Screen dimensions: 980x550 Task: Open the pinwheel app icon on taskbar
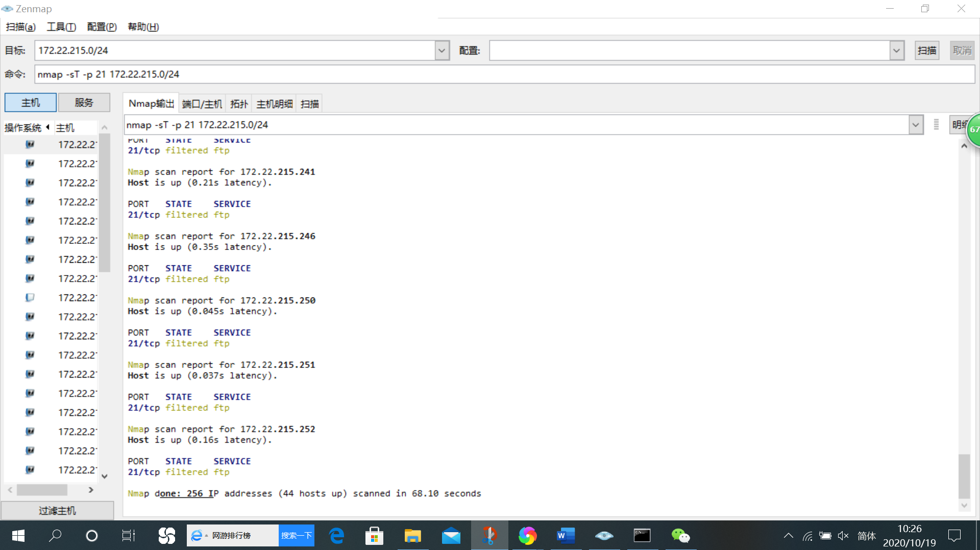(x=166, y=536)
